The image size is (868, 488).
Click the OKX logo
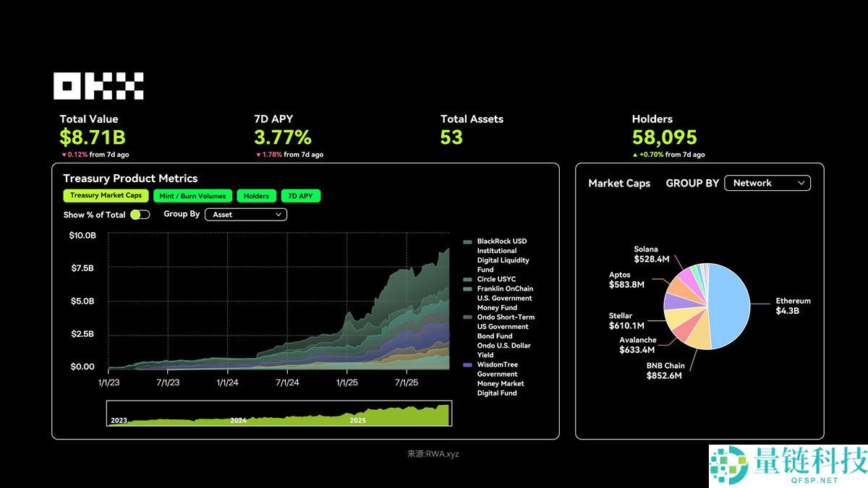point(98,86)
